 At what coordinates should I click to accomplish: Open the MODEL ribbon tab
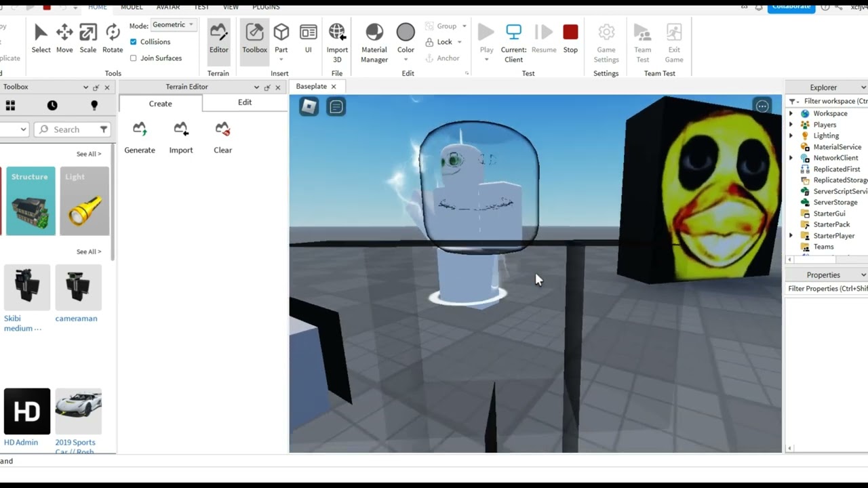pyautogui.click(x=132, y=7)
